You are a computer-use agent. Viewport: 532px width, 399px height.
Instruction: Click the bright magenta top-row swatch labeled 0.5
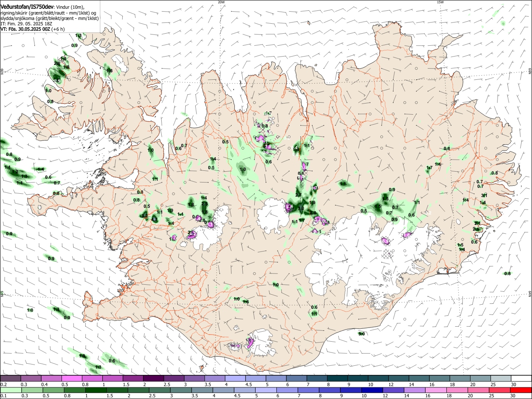click(x=71, y=378)
